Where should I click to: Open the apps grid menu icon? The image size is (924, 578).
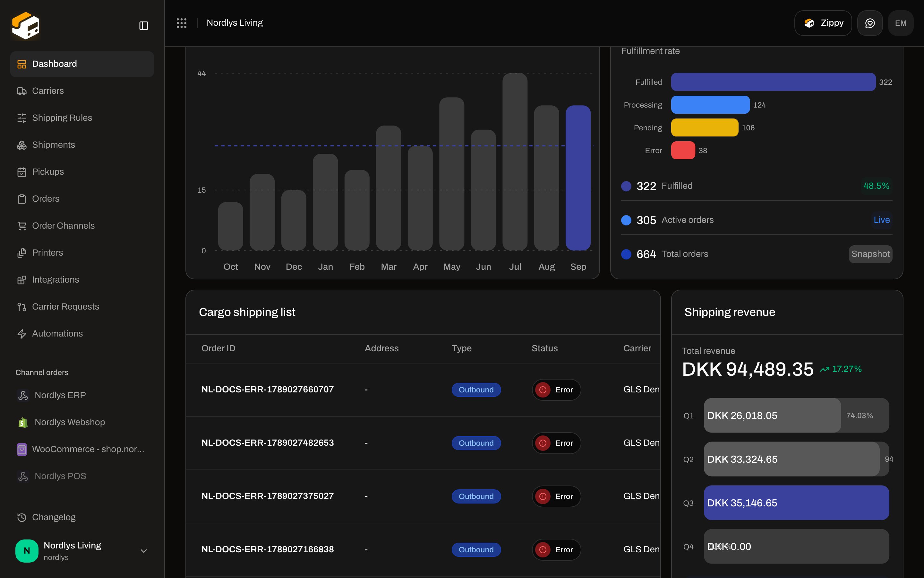pos(181,23)
